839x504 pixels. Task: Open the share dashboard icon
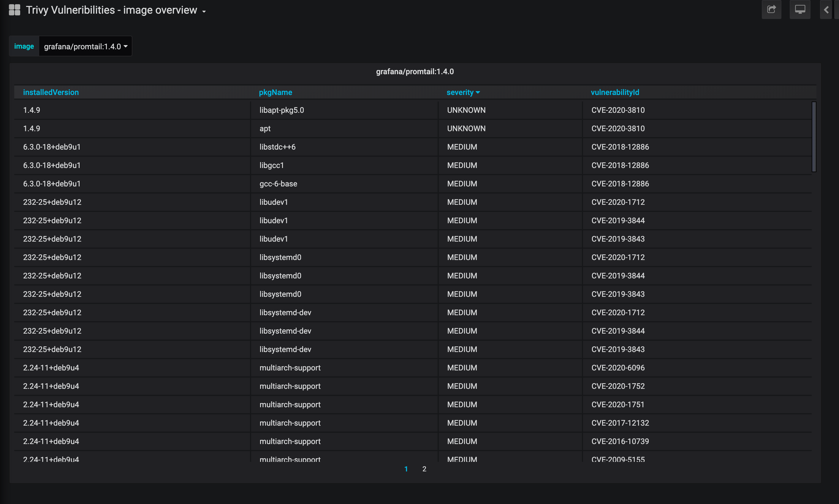[x=771, y=9]
